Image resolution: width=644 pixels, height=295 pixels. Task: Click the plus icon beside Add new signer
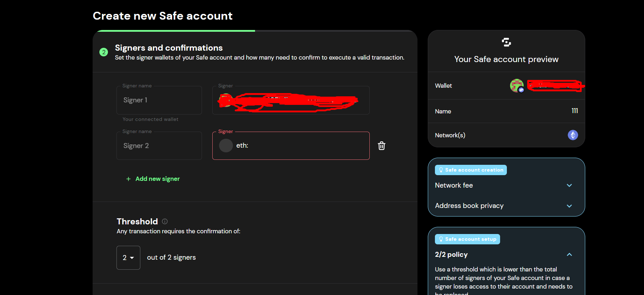(x=128, y=179)
